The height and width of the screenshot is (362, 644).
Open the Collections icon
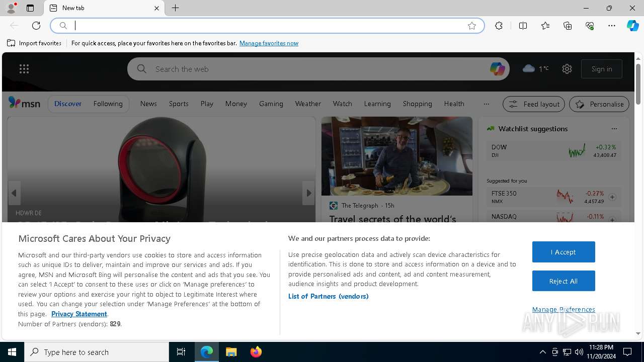(x=568, y=26)
